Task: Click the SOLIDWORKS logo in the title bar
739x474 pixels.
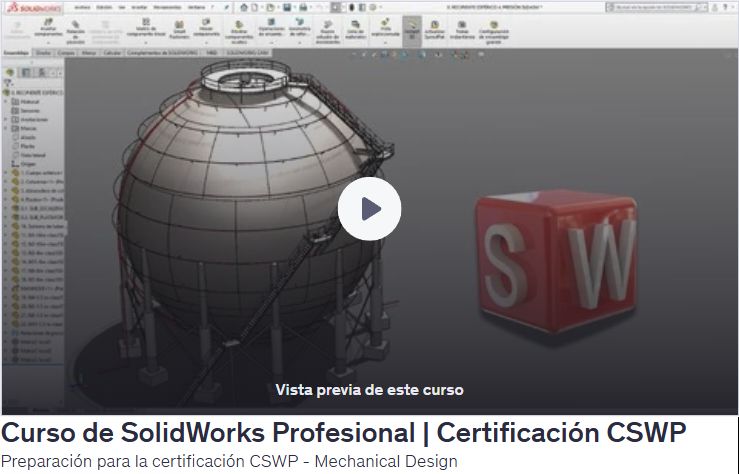Action: click(34, 8)
